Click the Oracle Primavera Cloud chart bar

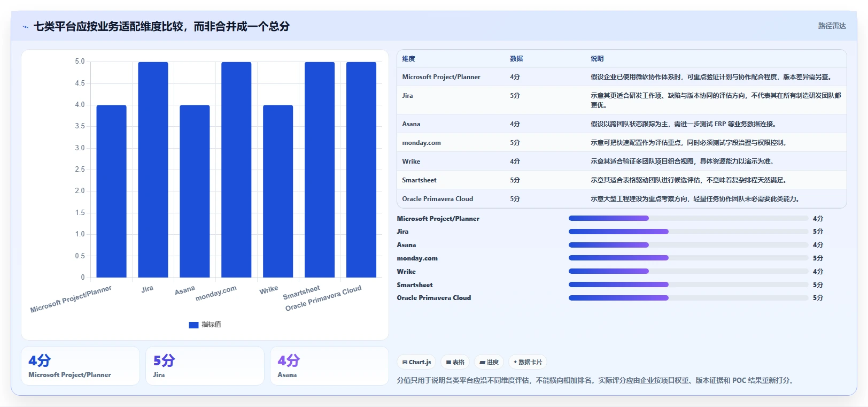pos(361,170)
